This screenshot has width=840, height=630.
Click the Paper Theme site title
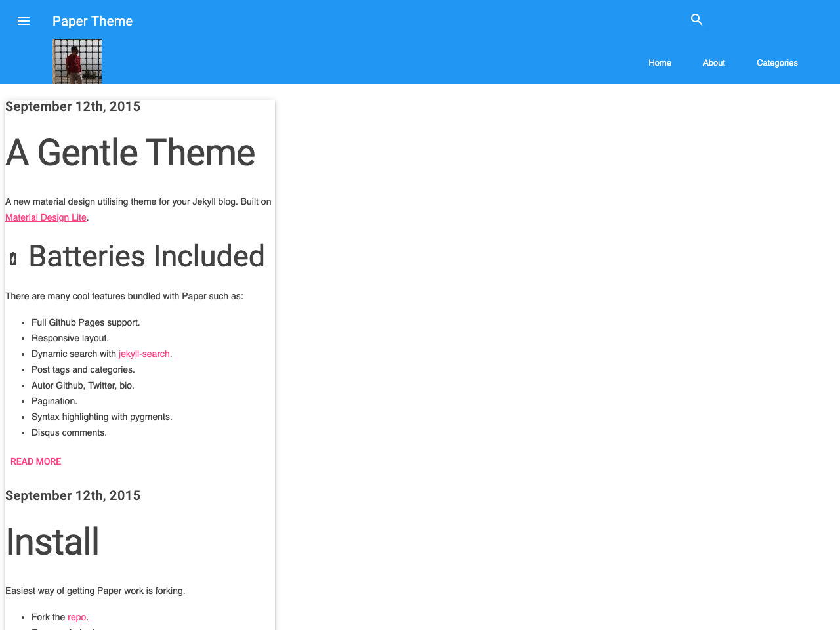tap(93, 20)
